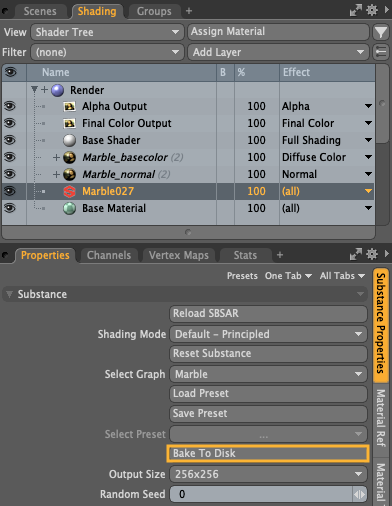Image resolution: width=392 pixels, height=506 pixels.
Task: Toggle the Base Material eye icon
Action: pos(10,208)
